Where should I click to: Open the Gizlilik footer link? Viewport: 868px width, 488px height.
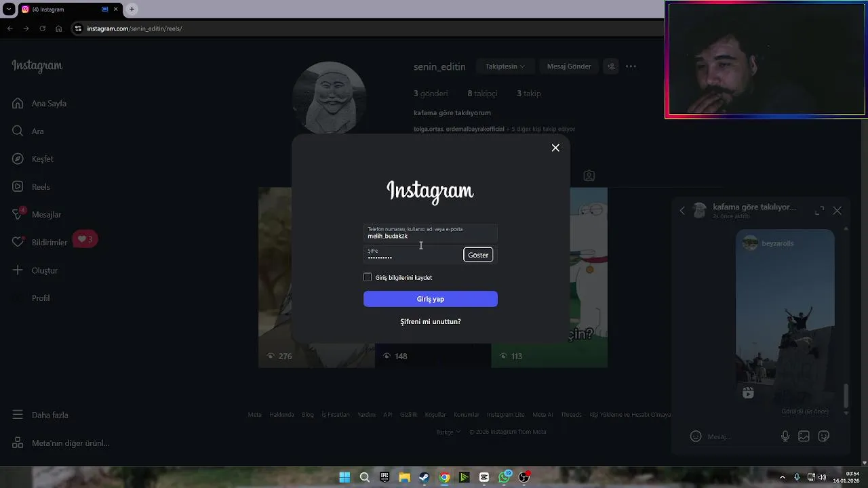408,415
